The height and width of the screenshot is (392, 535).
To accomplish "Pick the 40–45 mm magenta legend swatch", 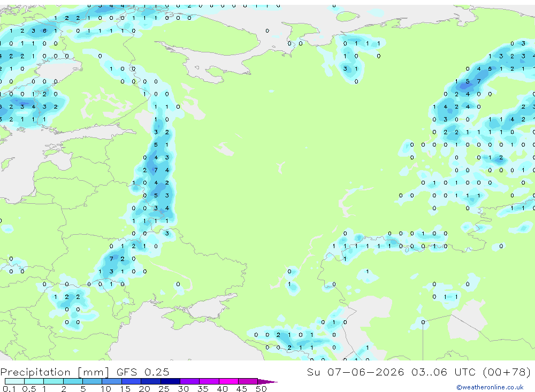I will tap(228, 381).
